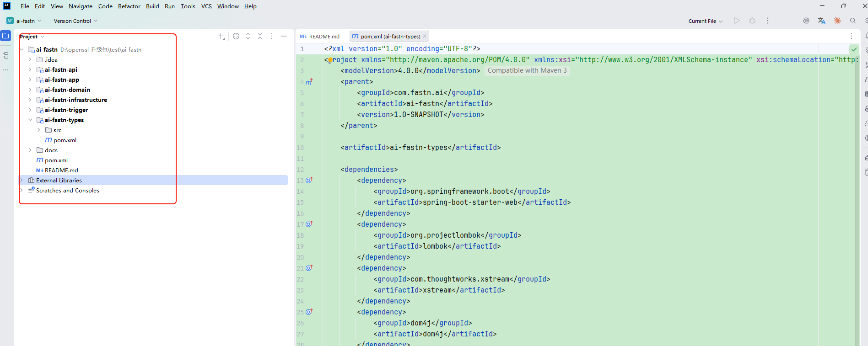Click the gutter icon on line 17
Viewport: 868px width, 346px height.
[309, 224]
